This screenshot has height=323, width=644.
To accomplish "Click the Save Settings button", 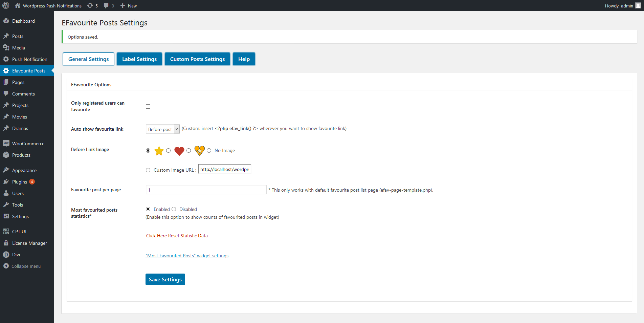I will [165, 279].
